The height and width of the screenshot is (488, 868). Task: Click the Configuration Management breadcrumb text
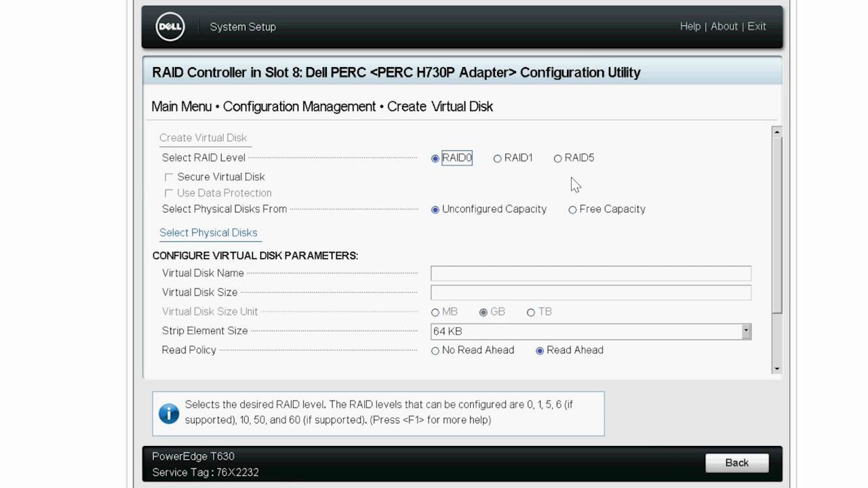(x=299, y=106)
